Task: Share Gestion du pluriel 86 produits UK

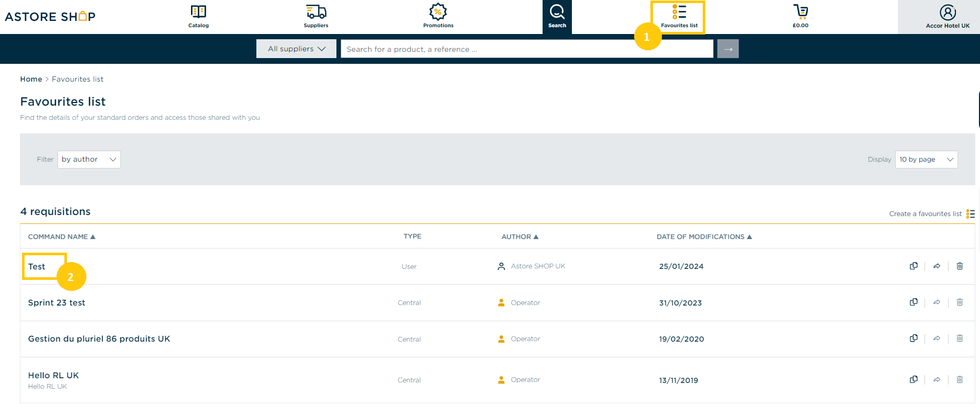Action: [937, 338]
